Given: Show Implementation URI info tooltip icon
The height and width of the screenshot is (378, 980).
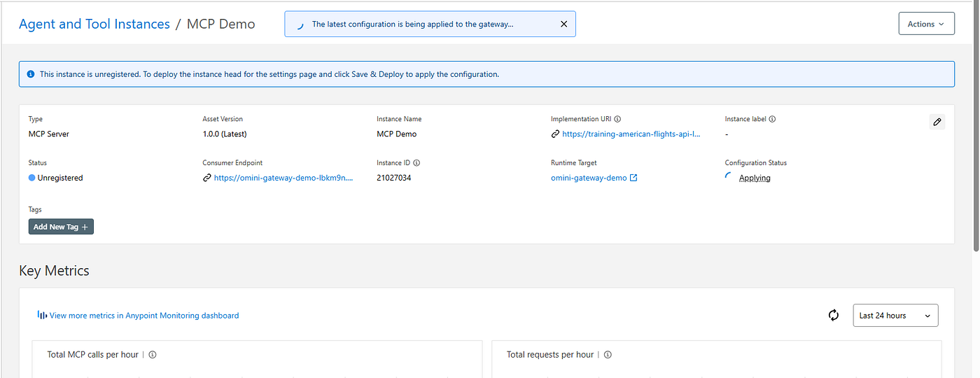Looking at the screenshot, I should pyautogui.click(x=617, y=119).
